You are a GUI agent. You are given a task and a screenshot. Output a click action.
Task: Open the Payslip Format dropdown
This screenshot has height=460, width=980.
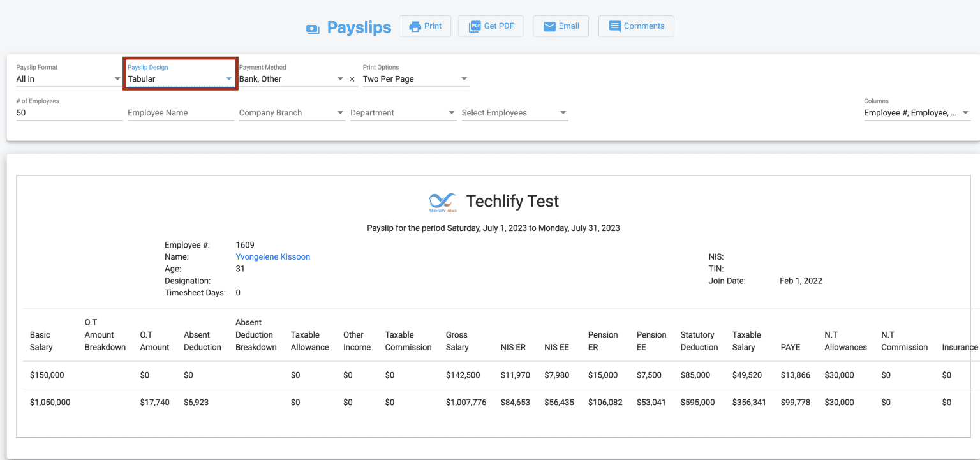click(x=117, y=78)
